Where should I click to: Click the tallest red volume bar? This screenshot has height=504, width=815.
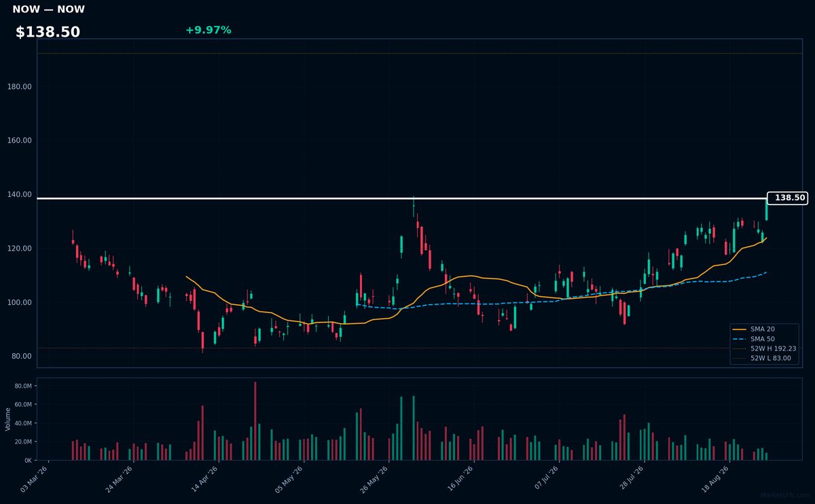[x=255, y=421]
